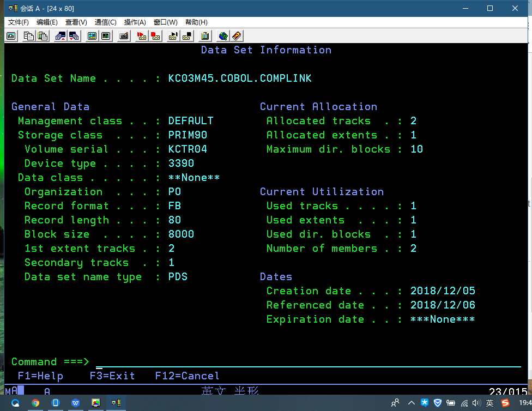Play a macro from toolbar
Screen dimensions: 532x411
coord(173,36)
